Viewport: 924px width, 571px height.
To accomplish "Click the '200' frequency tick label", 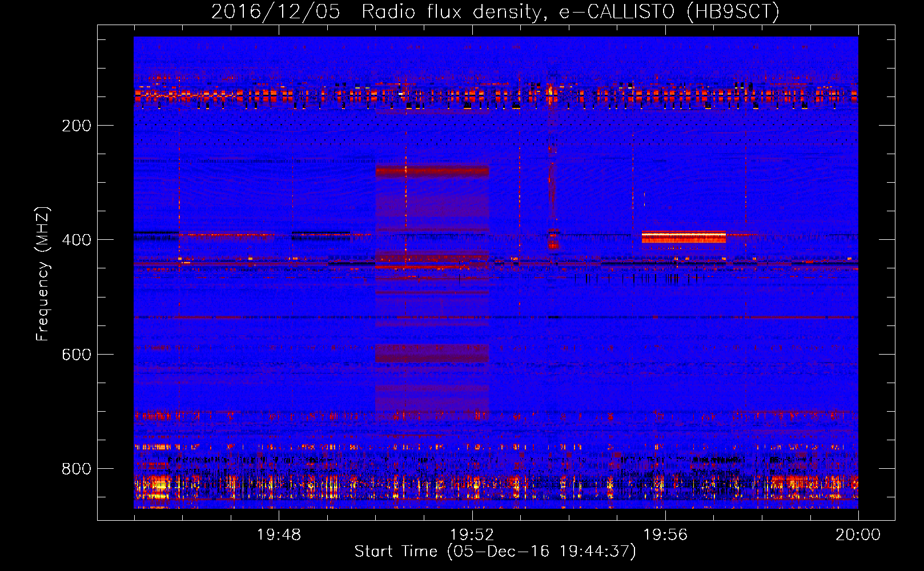I will pyautogui.click(x=77, y=126).
